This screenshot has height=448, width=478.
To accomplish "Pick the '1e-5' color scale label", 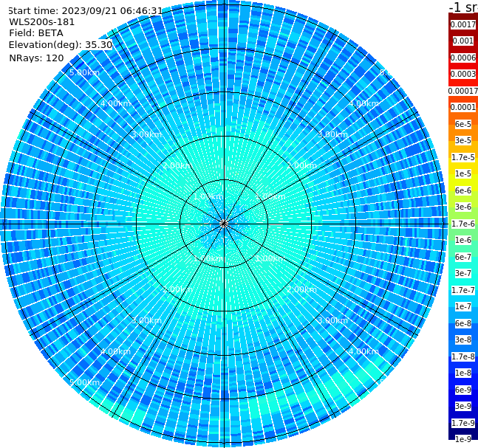I will [x=463, y=174].
